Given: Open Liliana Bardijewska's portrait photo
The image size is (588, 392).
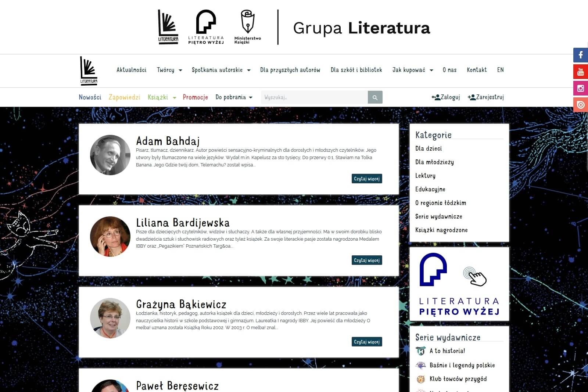Looking at the screenshot, I should point(110,237).
